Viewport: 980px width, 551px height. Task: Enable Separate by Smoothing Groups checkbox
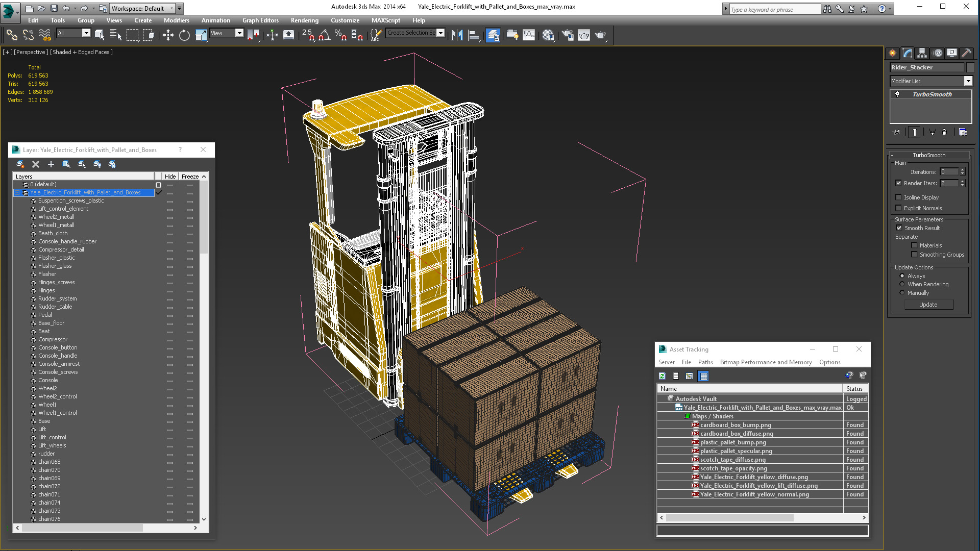coord(914,255)
